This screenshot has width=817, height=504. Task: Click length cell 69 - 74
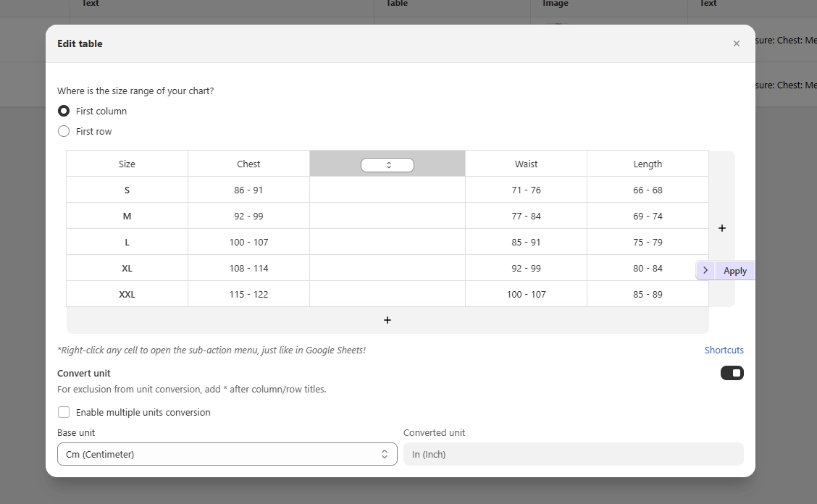(x=648, y=216)
